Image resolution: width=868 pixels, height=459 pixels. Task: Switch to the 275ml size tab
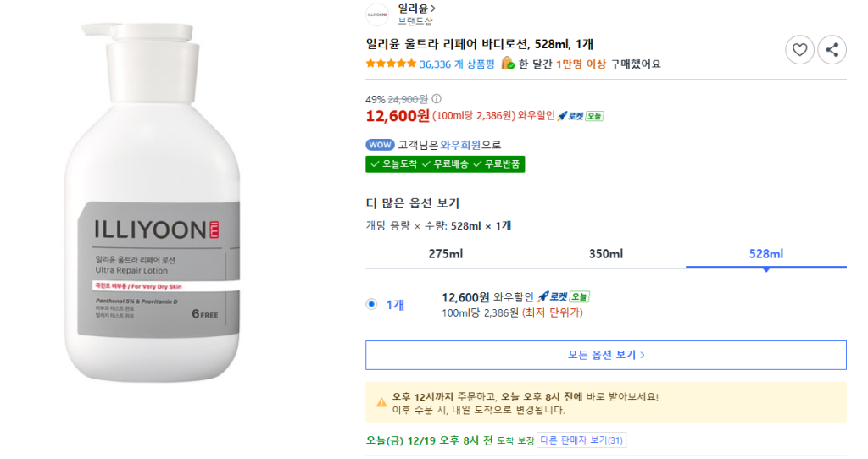point(445,254)
